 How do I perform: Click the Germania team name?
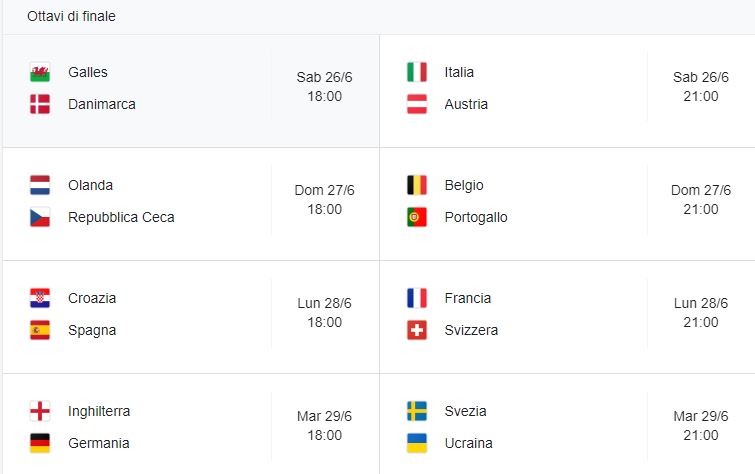[99, 443]
